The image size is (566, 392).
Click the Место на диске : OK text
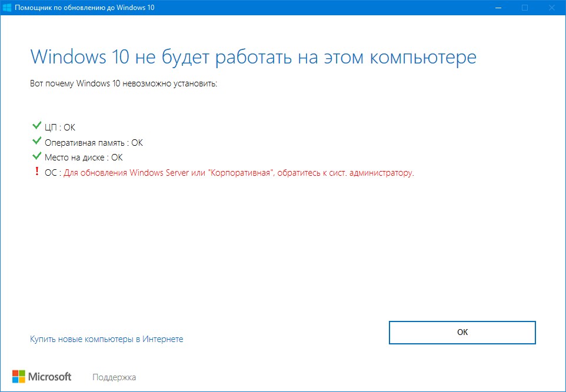(x=84, y=158)
